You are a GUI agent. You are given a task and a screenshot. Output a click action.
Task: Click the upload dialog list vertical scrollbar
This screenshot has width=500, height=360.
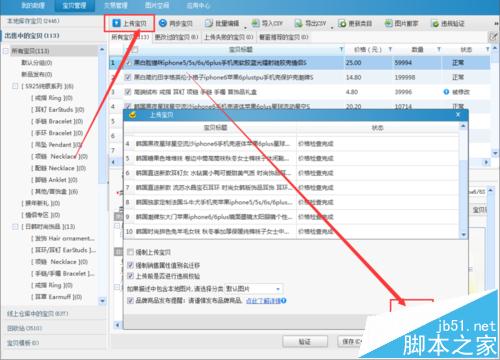coord(463,181)
